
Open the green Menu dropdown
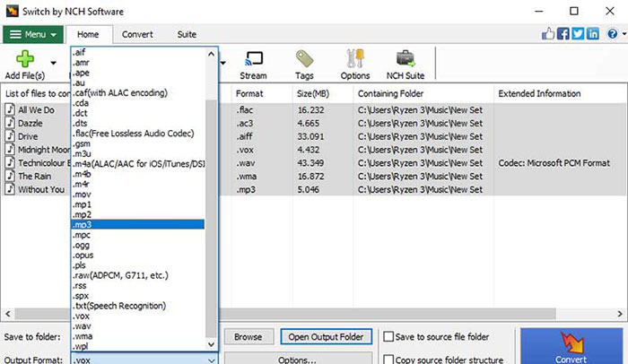point(33,34)
